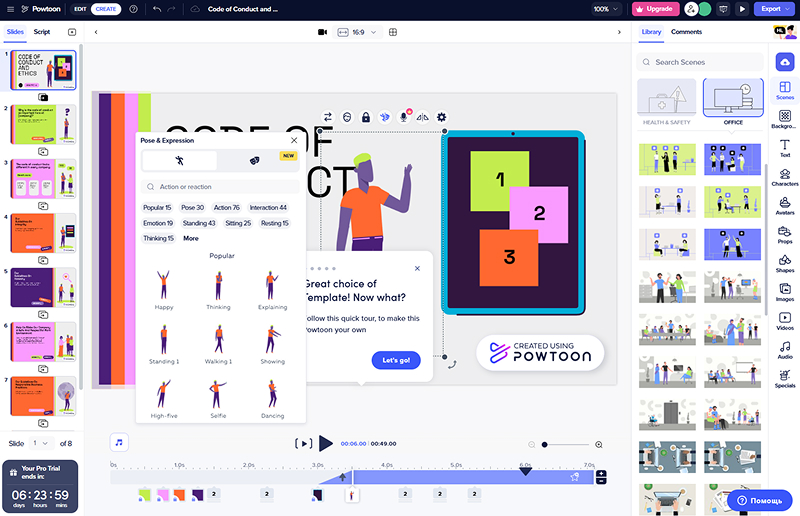Click the Let's go! button

tap(395, 360)
